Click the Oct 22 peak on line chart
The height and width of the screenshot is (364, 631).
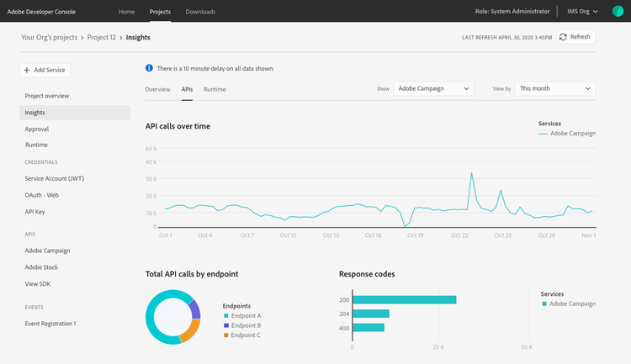pyautogui.click(x=471, y=174)
